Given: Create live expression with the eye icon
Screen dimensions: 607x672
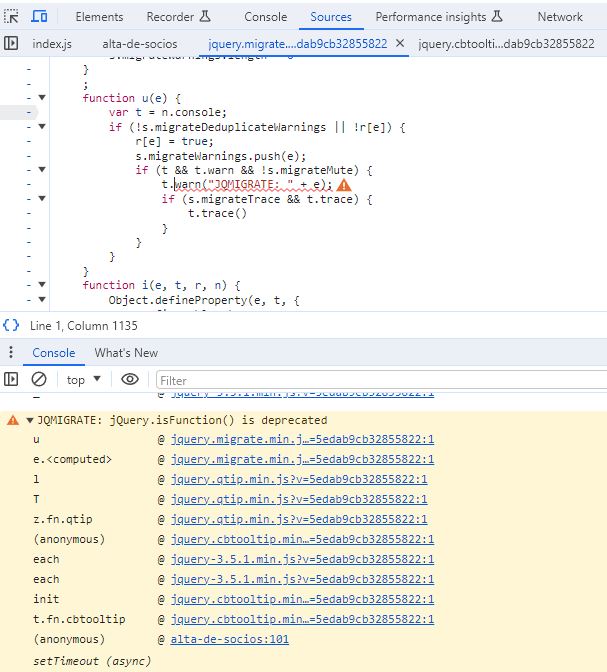Looking at the screenshot, I should click(129, 379).
